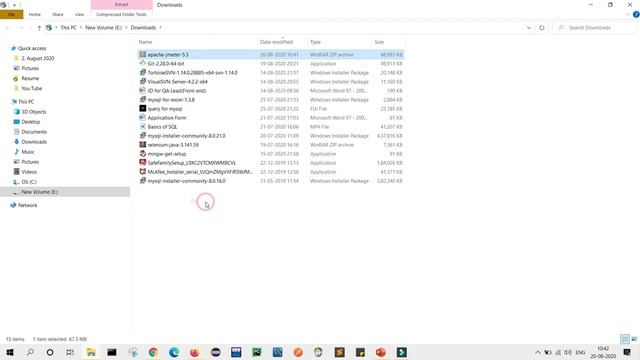This screenshot has height=360, width=640.
Task: Open taskbar Search
Action: (x=30, y=352)
